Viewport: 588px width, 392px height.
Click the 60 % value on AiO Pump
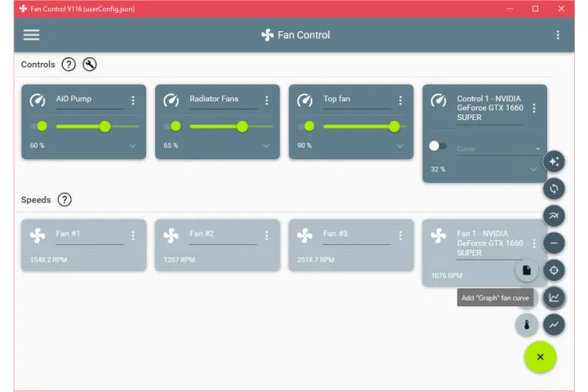tap(37, 145)
